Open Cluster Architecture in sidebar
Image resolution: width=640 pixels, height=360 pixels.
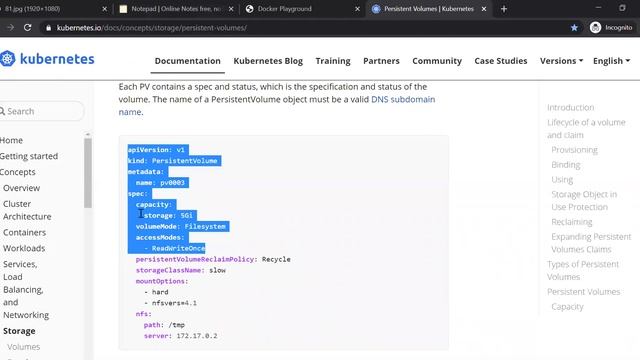[27, 210]
